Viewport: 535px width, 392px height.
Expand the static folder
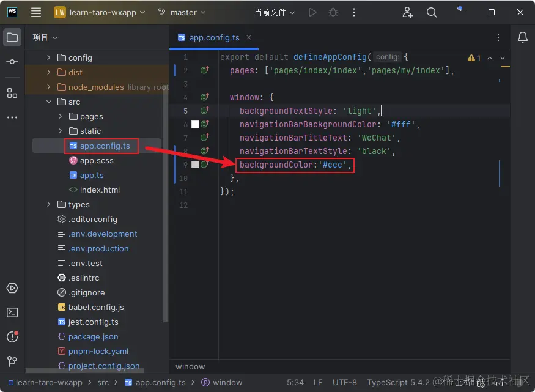(x=61, y=131)
